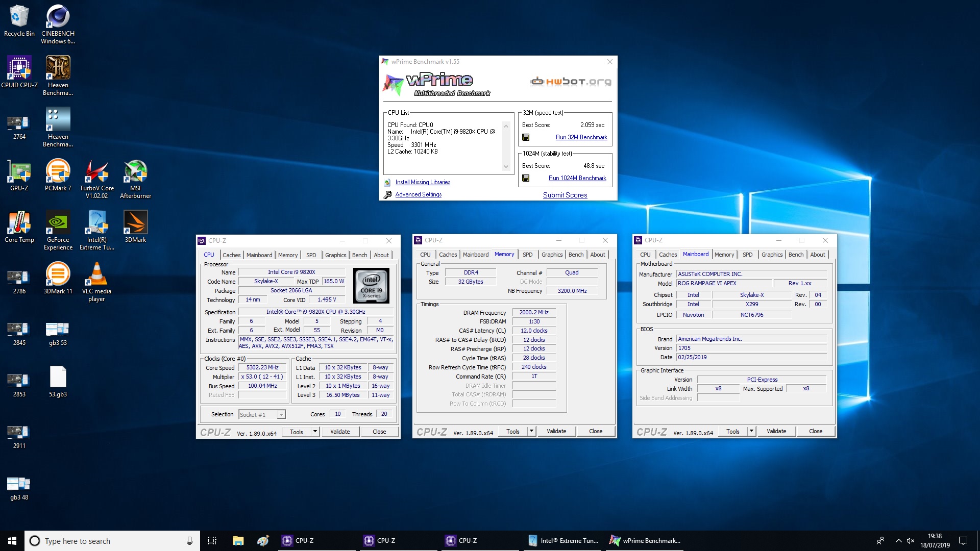Viewport: 980px width, 551px height.
Task: Click the Windows search box on taskbar
Action: click(x=112, y=541)
